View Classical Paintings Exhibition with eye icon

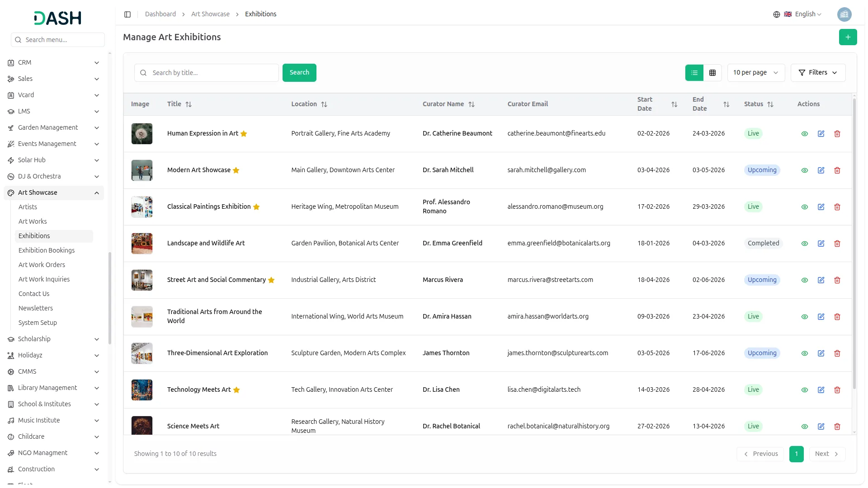804,207
